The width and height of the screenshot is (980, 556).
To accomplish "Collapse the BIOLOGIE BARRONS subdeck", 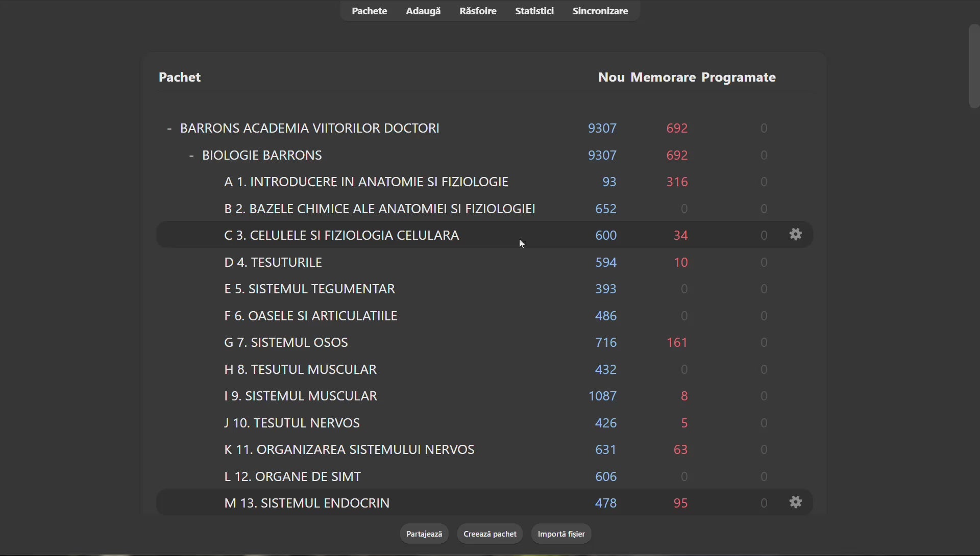I will [191, 156].
